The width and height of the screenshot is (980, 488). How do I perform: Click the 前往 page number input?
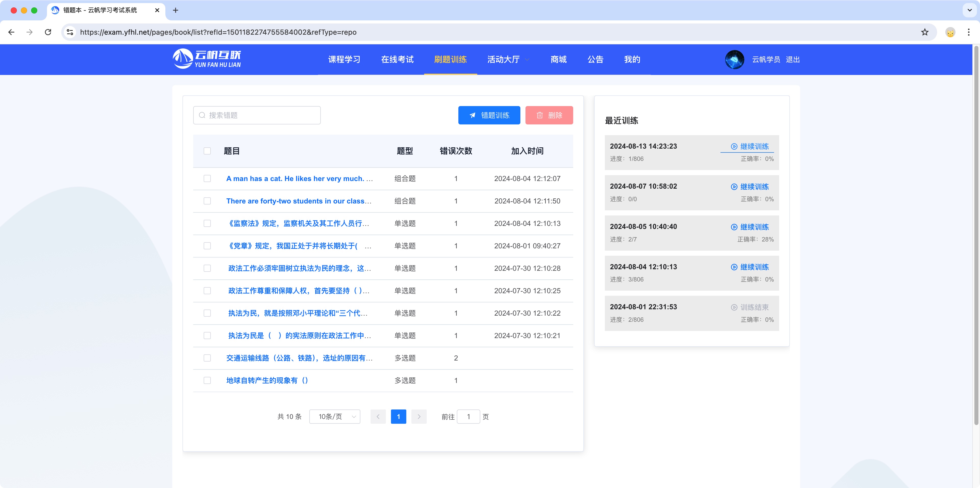click(468, 417)
